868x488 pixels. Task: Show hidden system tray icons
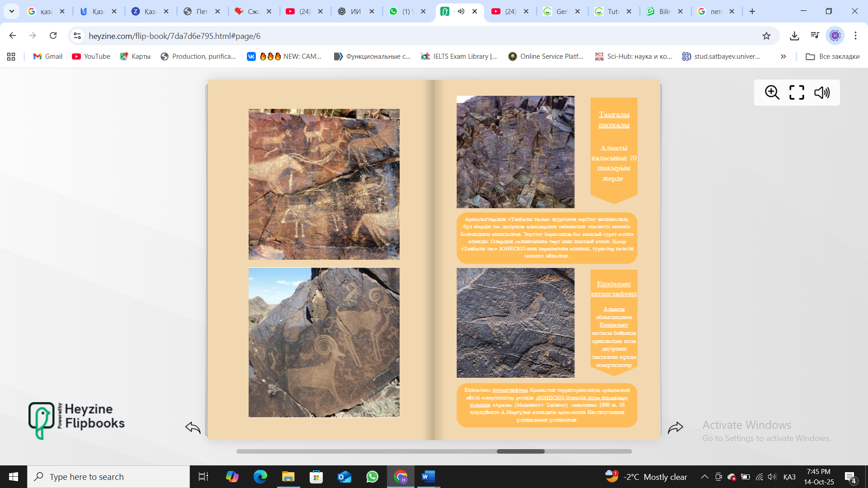click(704, 477)
